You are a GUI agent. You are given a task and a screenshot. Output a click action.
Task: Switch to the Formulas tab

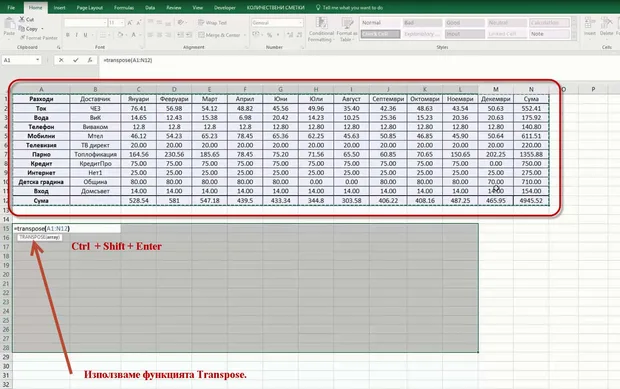124,8
